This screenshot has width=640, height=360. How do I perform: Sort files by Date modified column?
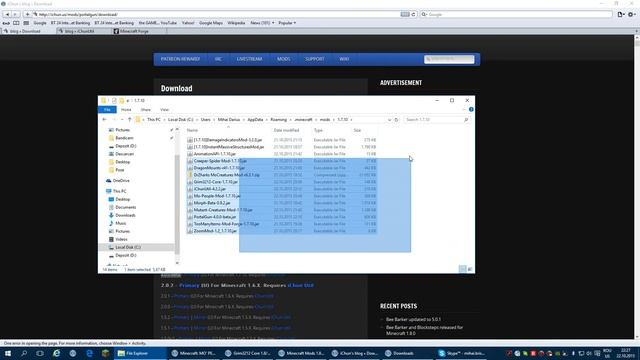(x=286, y=130)
